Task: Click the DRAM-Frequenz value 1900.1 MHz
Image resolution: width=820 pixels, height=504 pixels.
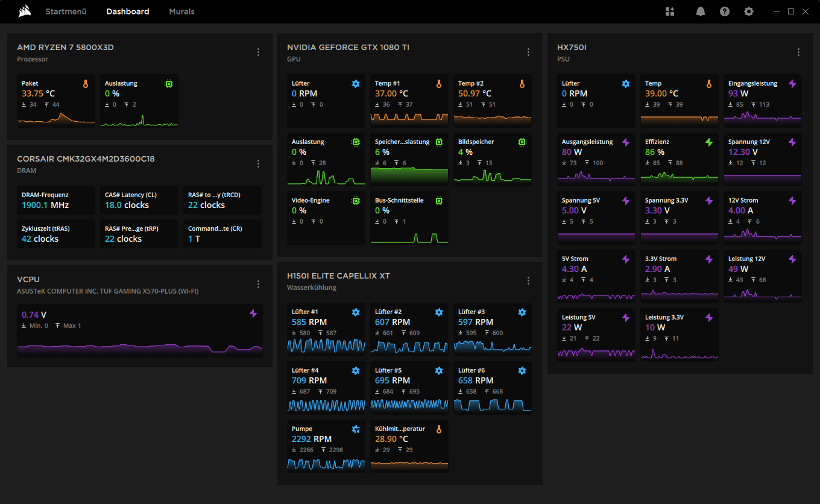Action: tap(45, 205)
